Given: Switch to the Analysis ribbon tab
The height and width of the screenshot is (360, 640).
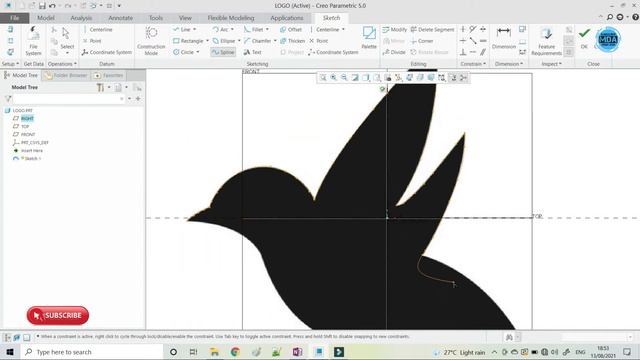Looking at the screenshot, I should [x=81, y=18].
